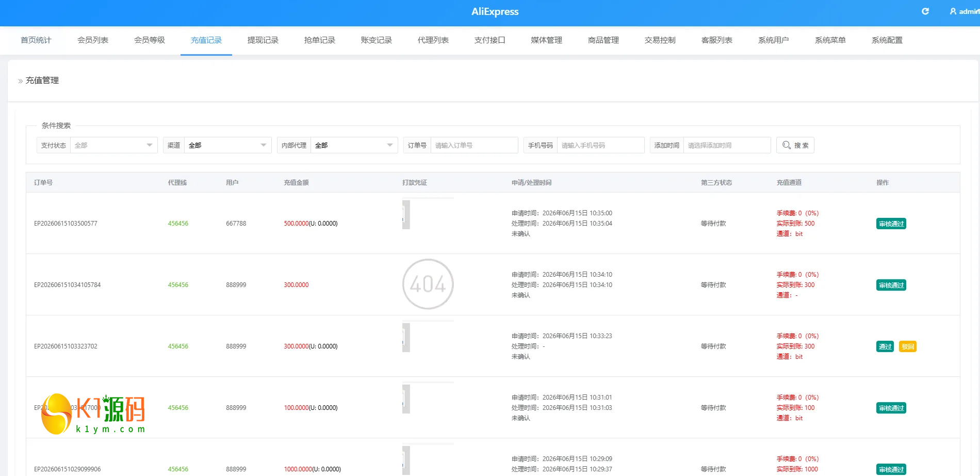This screenshot has width=980, height=476.
Task: Click order number EP202606151029099906
Action: click(68, 469)
